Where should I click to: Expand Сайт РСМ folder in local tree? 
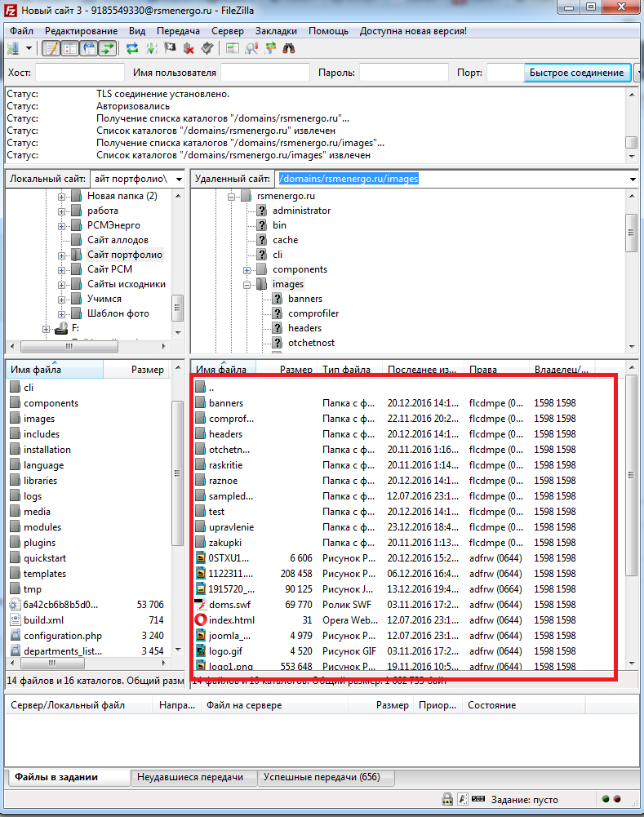coord(61,270)
